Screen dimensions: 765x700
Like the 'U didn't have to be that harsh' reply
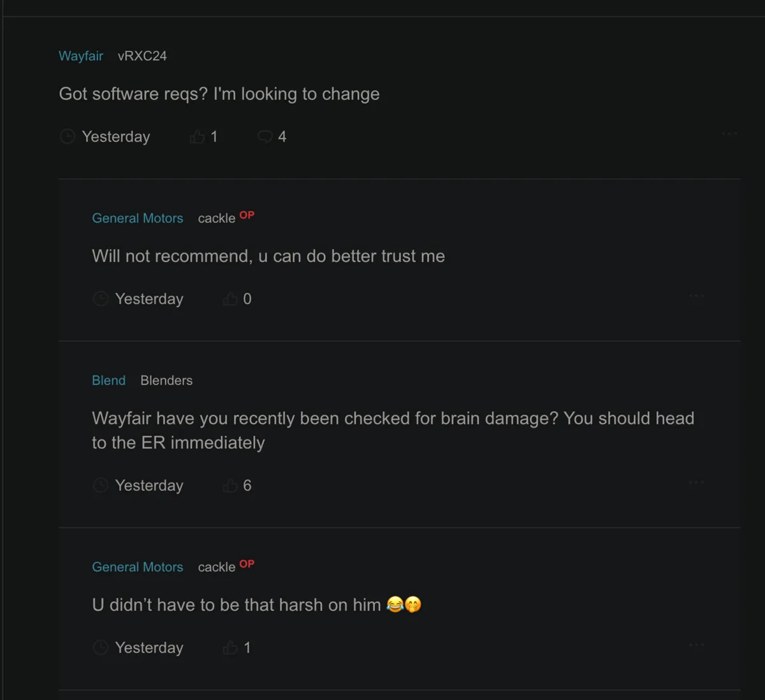[230, 648]
